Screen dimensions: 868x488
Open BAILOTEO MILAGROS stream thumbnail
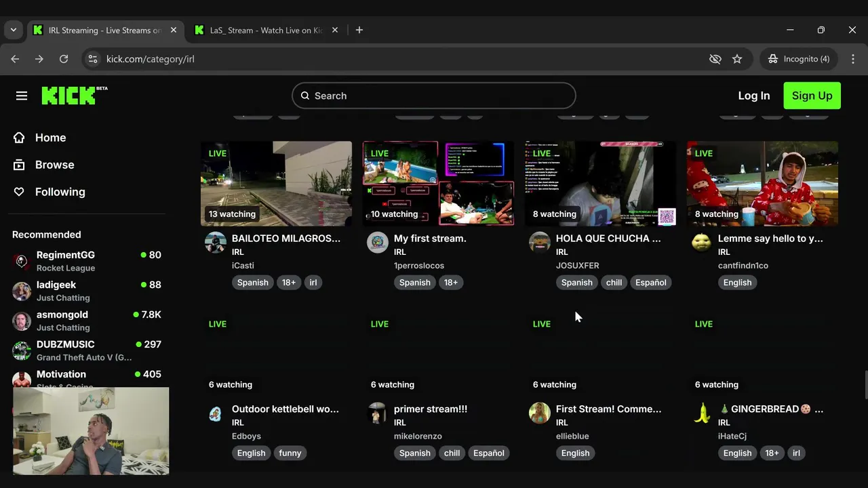pos(276,183)
